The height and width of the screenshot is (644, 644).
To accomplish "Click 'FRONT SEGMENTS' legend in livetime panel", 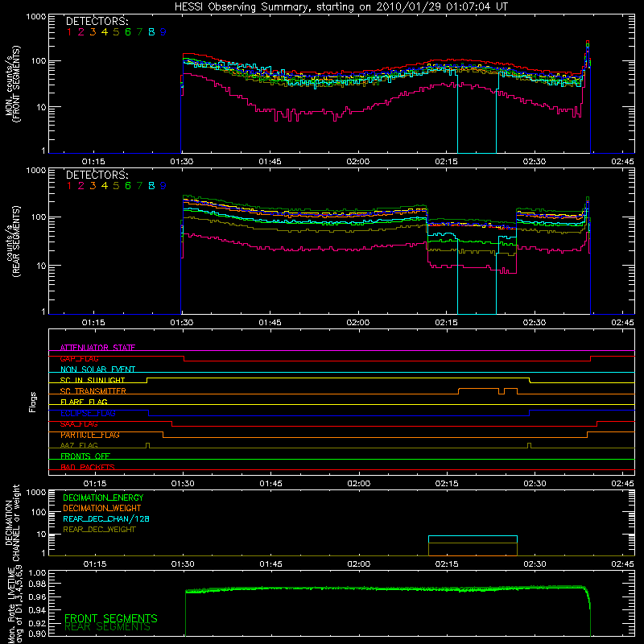I will [111, 618].
